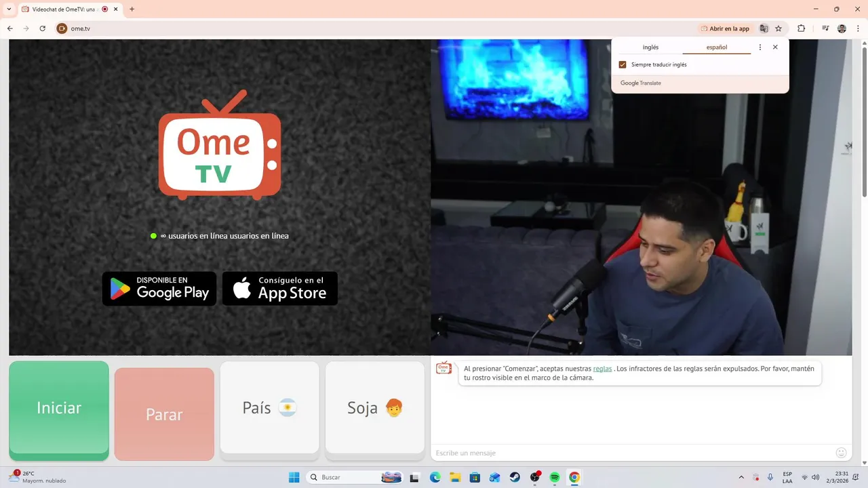Open the País country selector
Screen dimensions: 868x488
(x=270, y=407)
